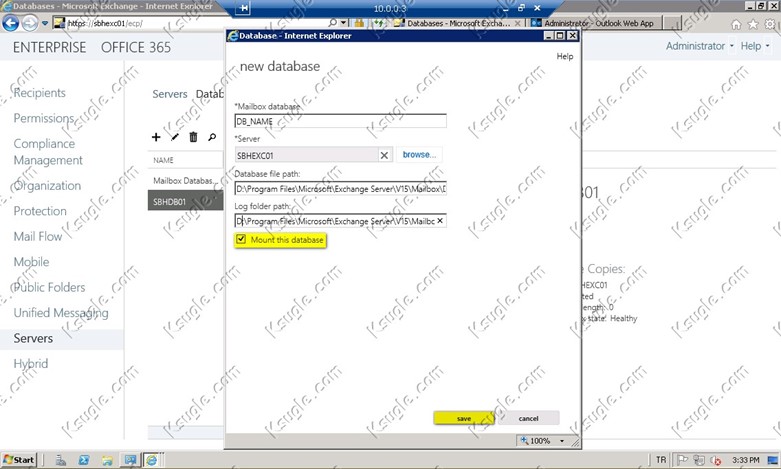The height and width of the screenshot is (469, 781).
Task: Click the search magnifier icon in toolbar
Action: tap(212, 137)
